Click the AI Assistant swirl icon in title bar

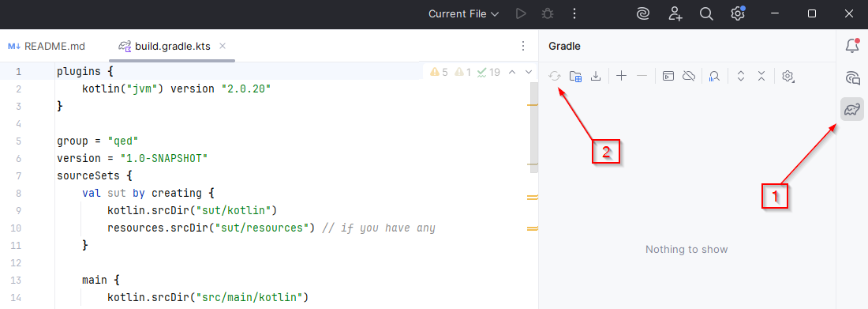[x=642, y=14]
